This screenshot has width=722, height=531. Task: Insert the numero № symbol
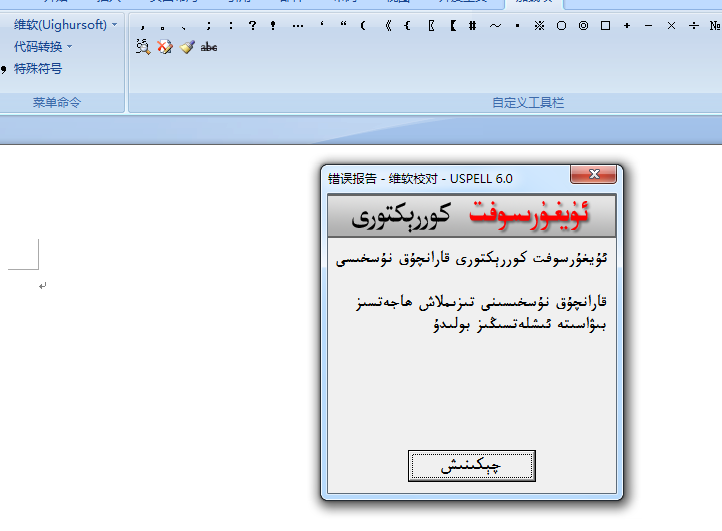714,25
